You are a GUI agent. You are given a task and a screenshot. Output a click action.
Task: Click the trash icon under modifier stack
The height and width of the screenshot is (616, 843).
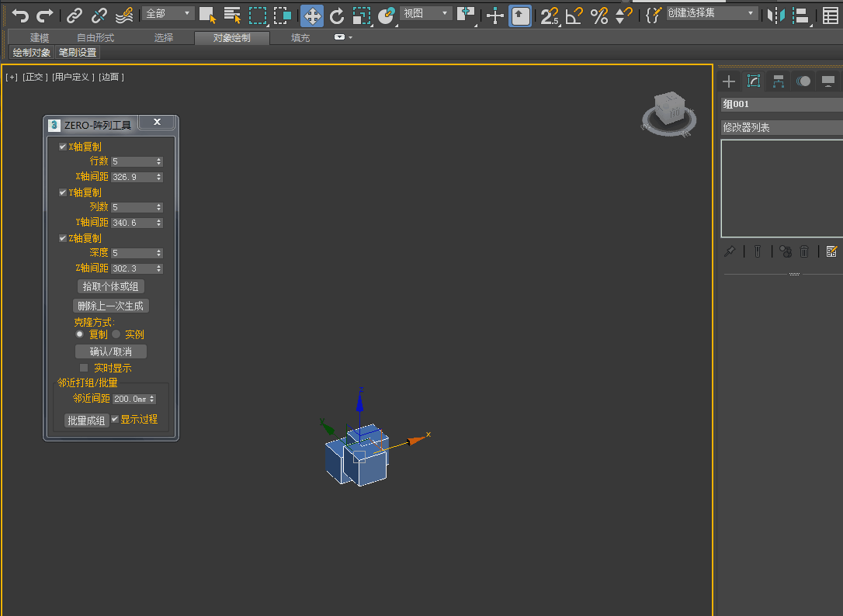pyautogui.click(x=805, y=251)
